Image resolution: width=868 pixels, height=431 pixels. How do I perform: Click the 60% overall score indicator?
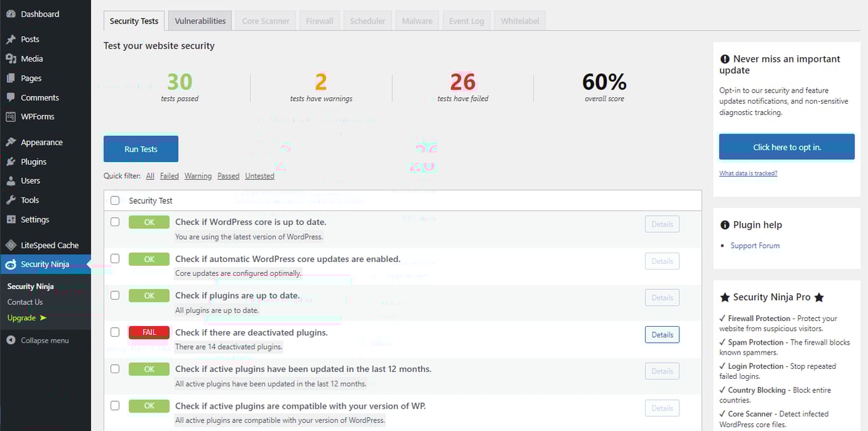[x=604, y=81]
